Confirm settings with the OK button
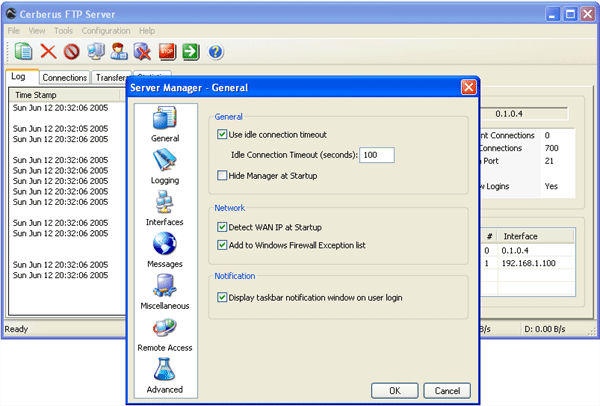The image size is (600, 406). 395,390
